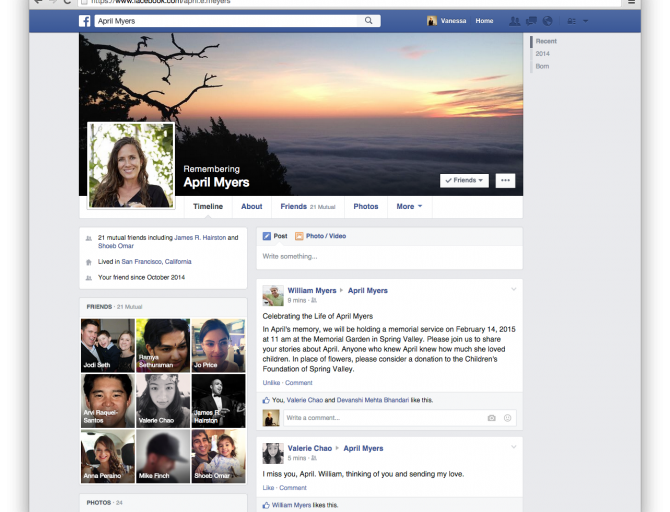Switch to the About tab
This screenshot has height=512, width=670.
pyautogui.click(x=252, y=207)
